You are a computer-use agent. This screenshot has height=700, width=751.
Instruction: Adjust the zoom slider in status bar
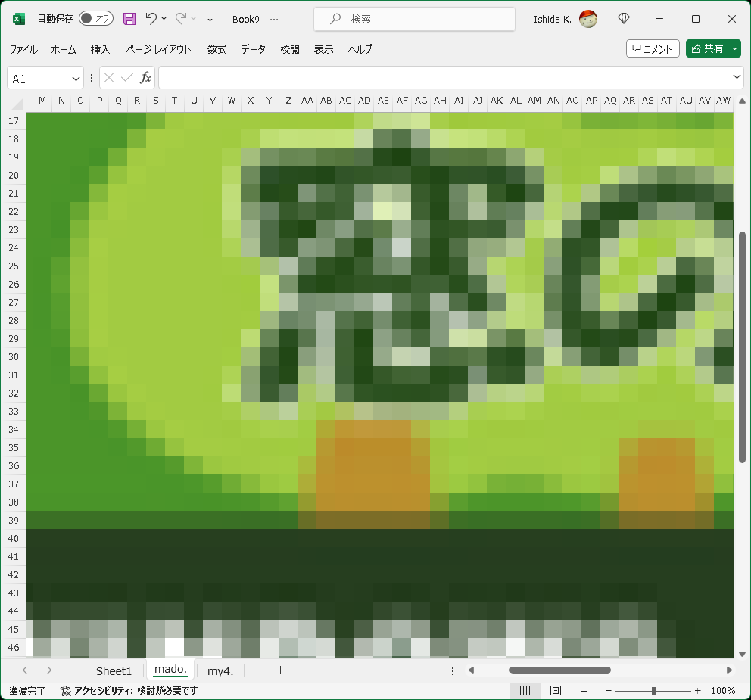point(653,690)
